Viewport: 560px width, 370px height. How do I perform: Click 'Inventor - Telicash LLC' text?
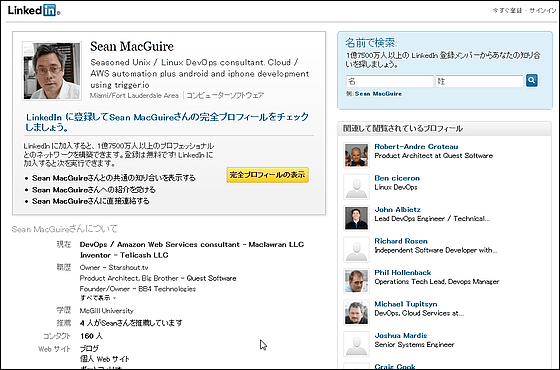(124, 255)
